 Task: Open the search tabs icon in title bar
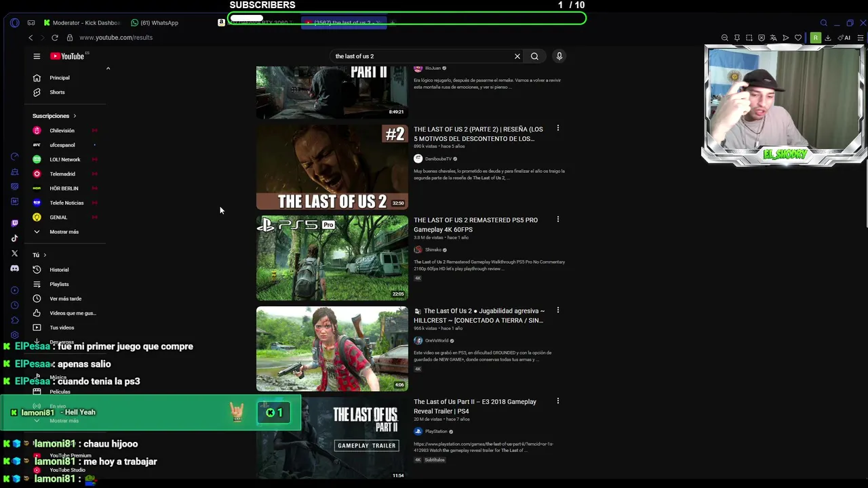pyautogui.click(x=824, y=23)
